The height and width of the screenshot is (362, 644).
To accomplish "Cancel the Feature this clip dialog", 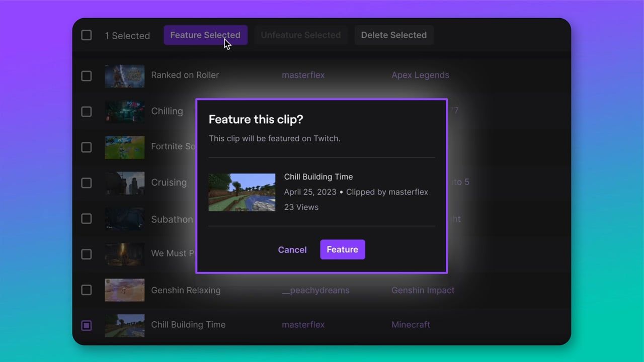I will pos(292,249).
